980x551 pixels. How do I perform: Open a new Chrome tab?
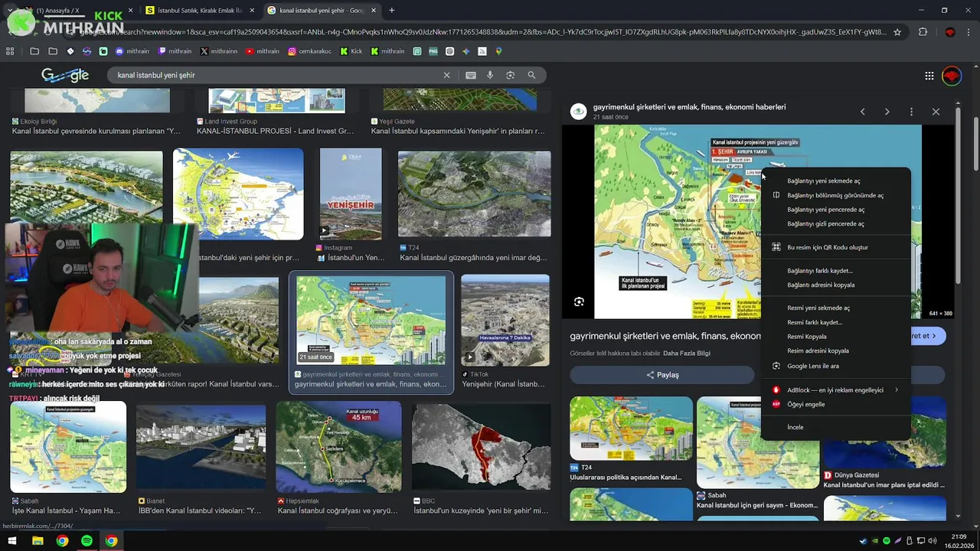click(391, 10)
